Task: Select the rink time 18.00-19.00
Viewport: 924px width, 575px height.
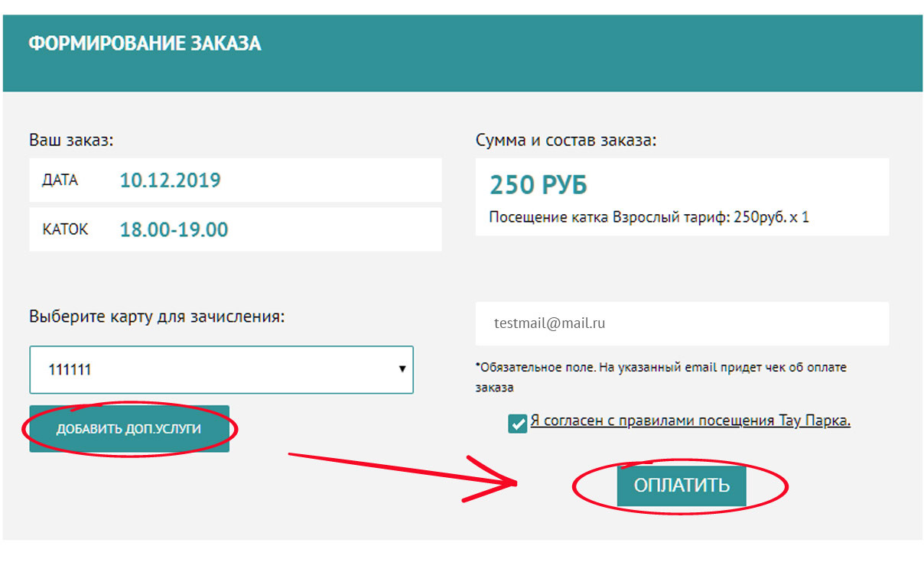Action: coord(174,229)
